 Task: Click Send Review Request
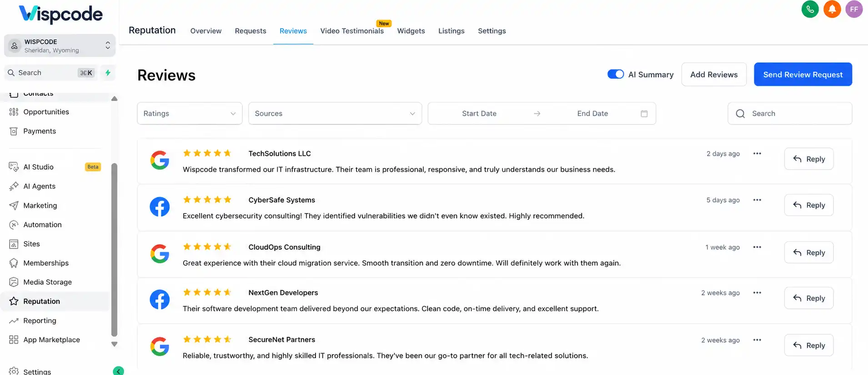(x=803, y=75)
